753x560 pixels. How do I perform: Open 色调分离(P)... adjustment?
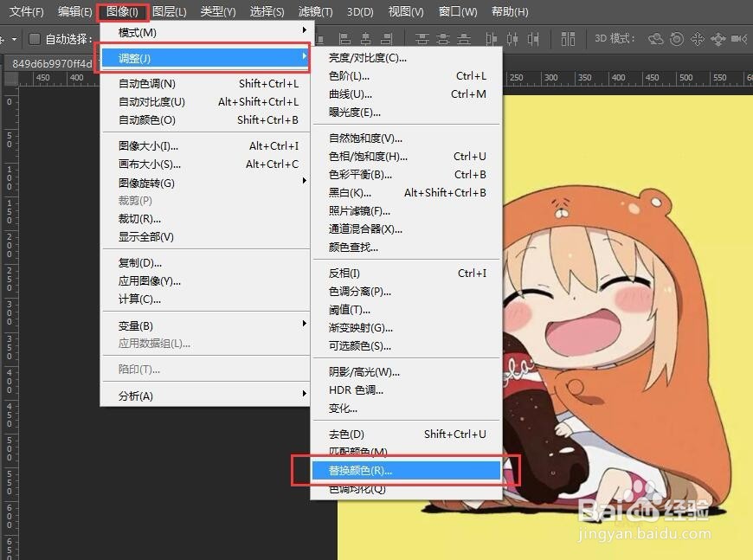point(406,292)
